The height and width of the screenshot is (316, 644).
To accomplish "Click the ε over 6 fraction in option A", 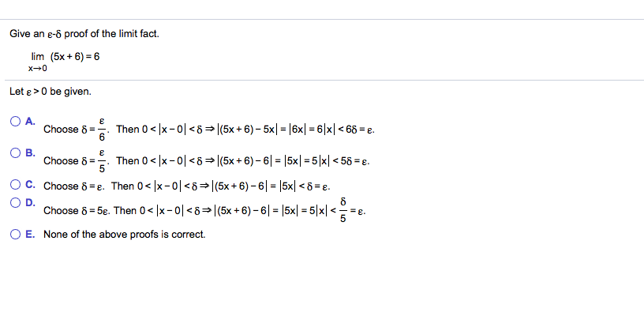I will point(103,130).
